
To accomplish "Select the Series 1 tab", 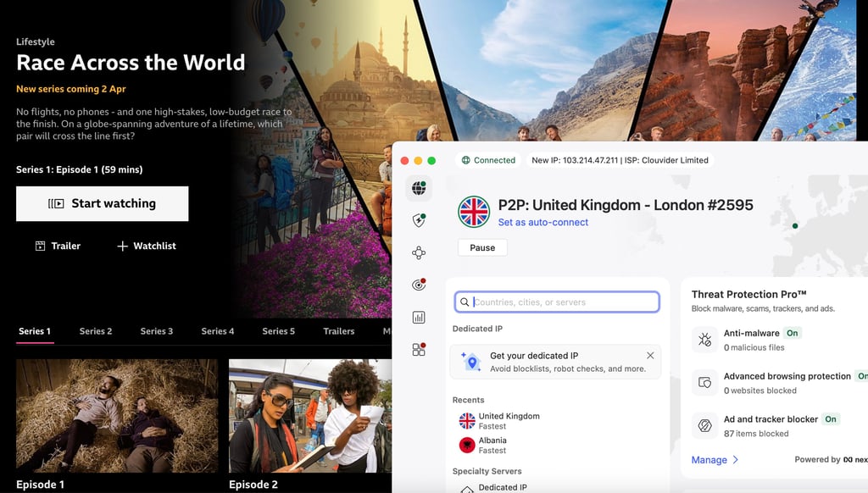I will coord(35,331).
